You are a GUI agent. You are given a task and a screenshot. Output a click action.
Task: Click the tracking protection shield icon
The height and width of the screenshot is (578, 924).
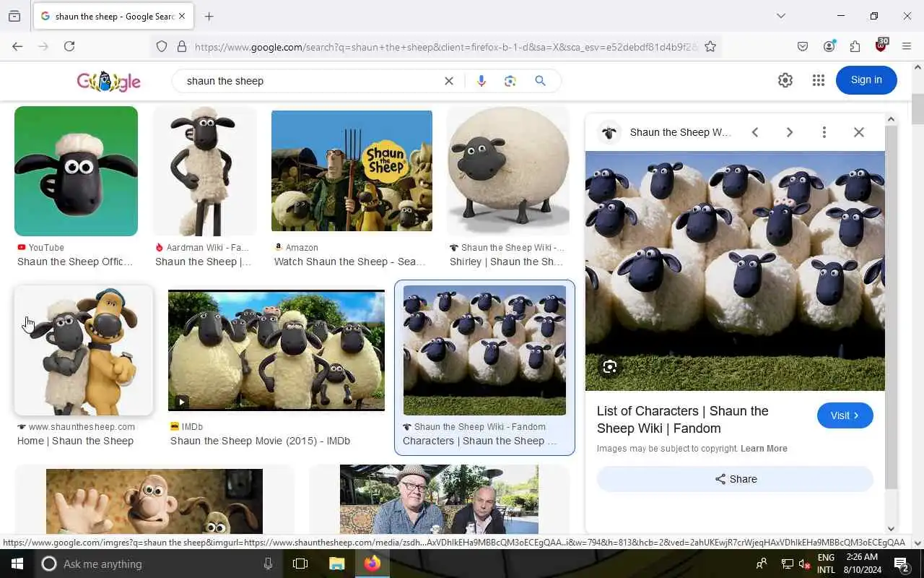[162, 46]
